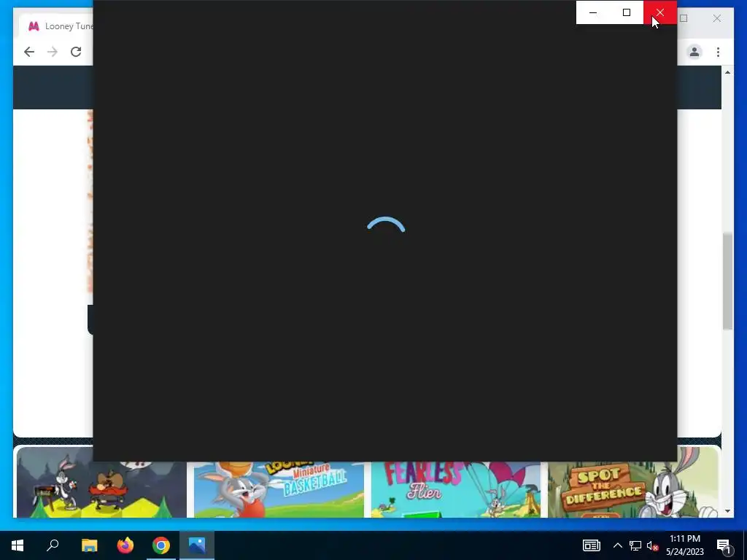Click the scrollbar down arrow in Chrome
Image resolution: width=747 pixels, height=560 pixels.
click(x=727, y=511)
